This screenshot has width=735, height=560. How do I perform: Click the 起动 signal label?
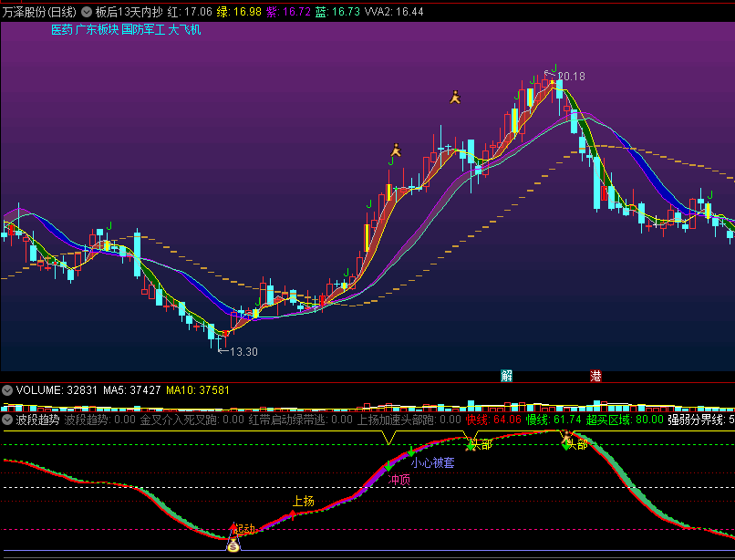coord(244,530)
